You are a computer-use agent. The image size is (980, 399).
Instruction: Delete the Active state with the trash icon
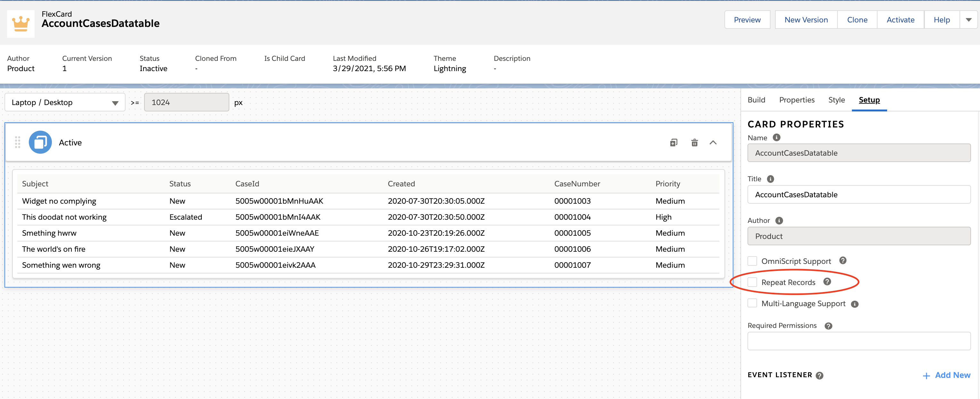click(694, 142)
